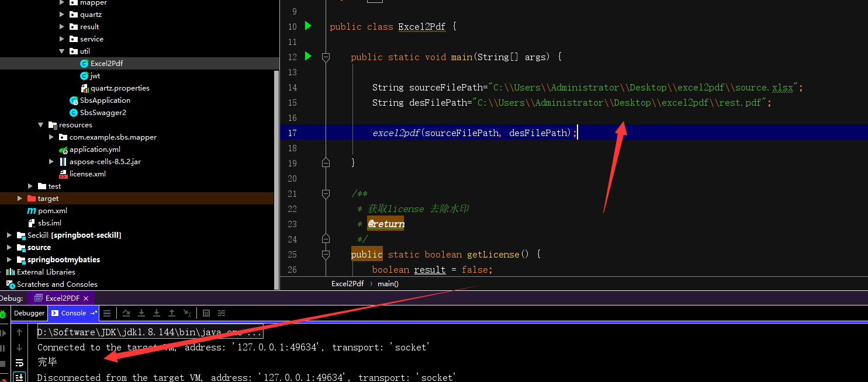868x382 pixels.
Task: Expand the quartz package folder
Action: (62, 14)
